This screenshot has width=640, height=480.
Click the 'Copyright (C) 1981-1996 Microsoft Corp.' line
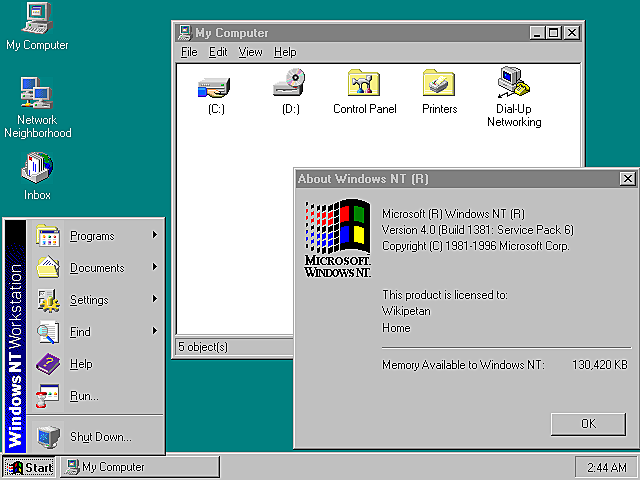point(476,246)
